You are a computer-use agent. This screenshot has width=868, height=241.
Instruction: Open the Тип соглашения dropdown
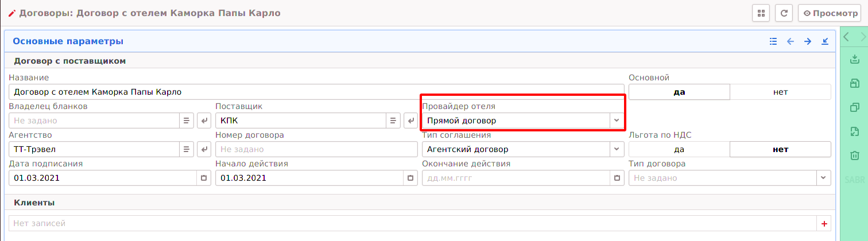point(617,149)
